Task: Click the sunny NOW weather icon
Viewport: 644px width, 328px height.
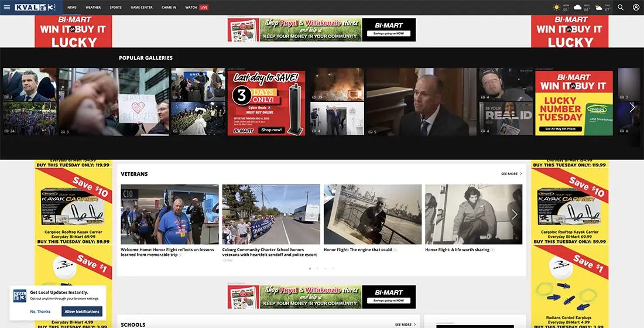Action: click(557, 8)
